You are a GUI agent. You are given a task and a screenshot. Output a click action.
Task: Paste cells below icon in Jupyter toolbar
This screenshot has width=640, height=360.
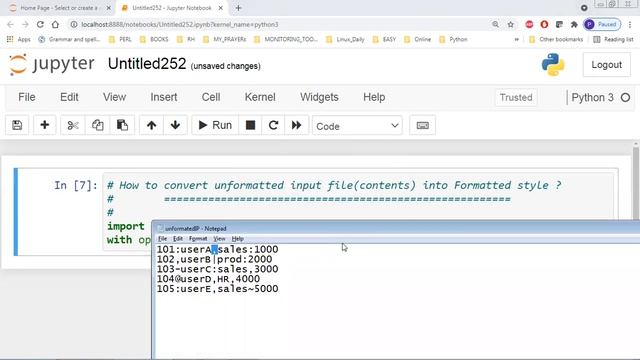[x=122, y=125]
